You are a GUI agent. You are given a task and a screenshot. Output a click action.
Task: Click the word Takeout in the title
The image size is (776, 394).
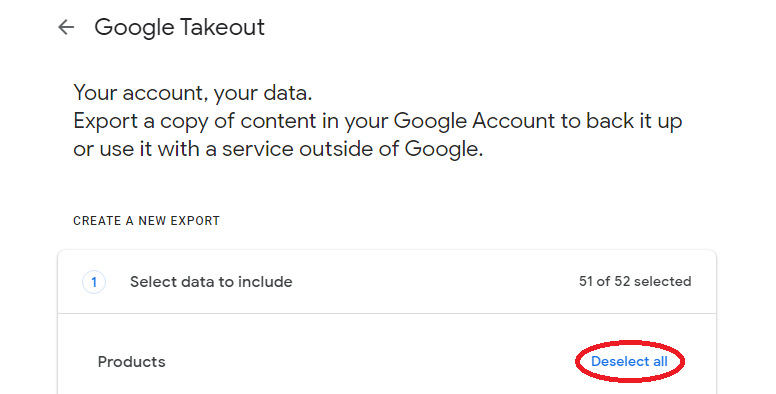[222, 27]
